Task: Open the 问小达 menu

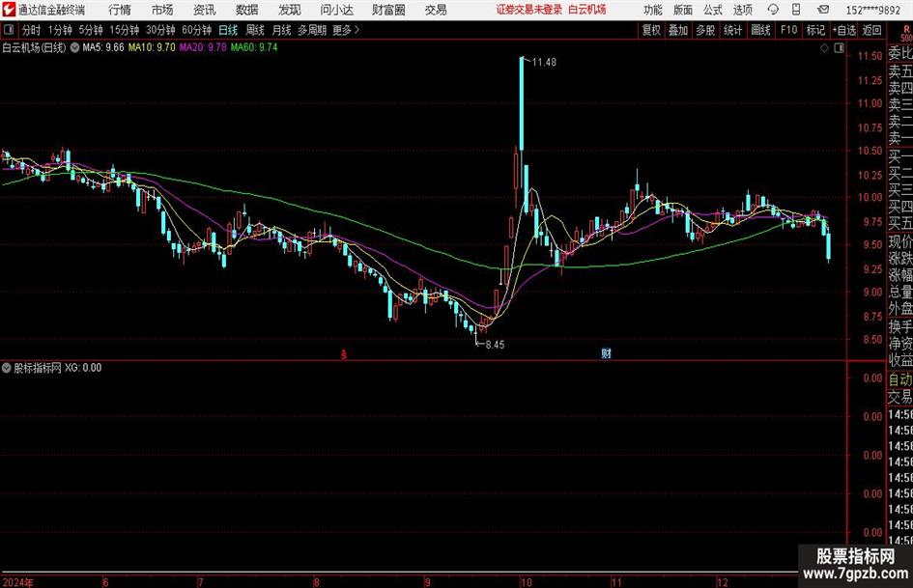Action: (x=336, y=10)
